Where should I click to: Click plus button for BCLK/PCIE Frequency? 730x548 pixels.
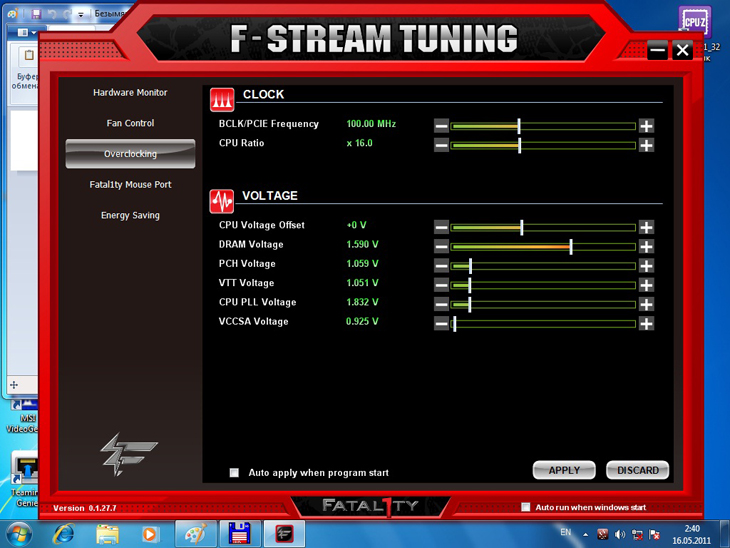pyautogui.click(x=646, y=126)
